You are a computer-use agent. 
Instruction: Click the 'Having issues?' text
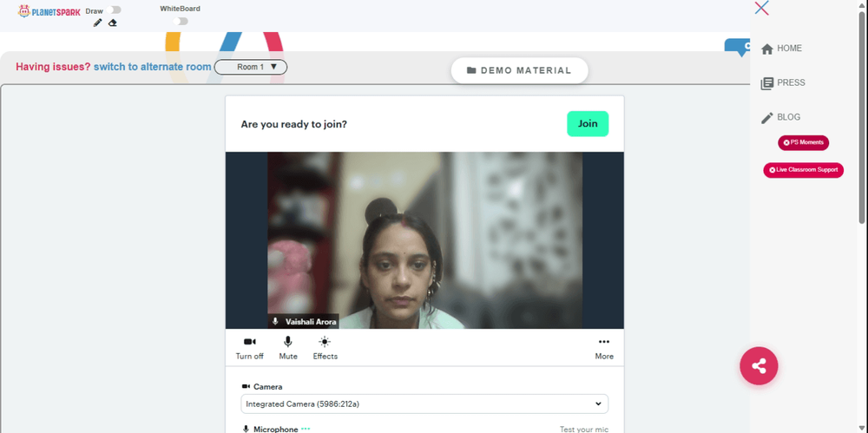coord(53,67)
